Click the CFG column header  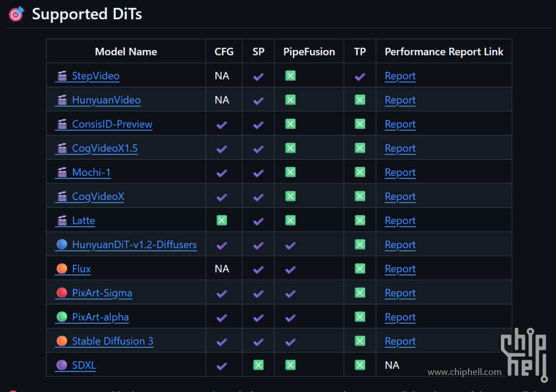coord(224,52)
